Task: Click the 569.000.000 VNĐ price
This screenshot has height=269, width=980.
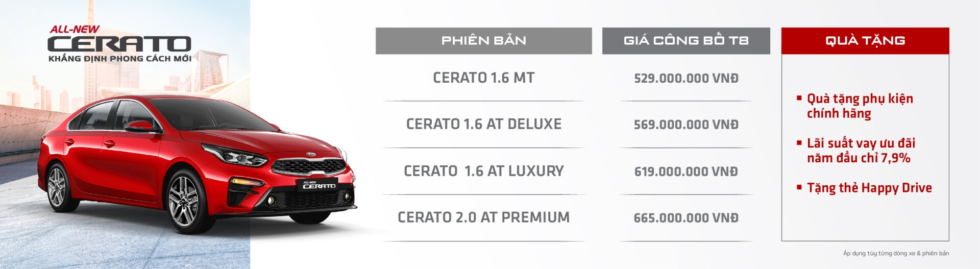Action: [685, 125]
